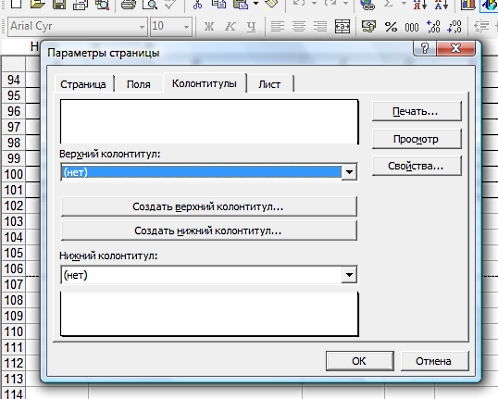Select row header 112
The width and height of the screenshot is (498, 399).
coord(14,363)
